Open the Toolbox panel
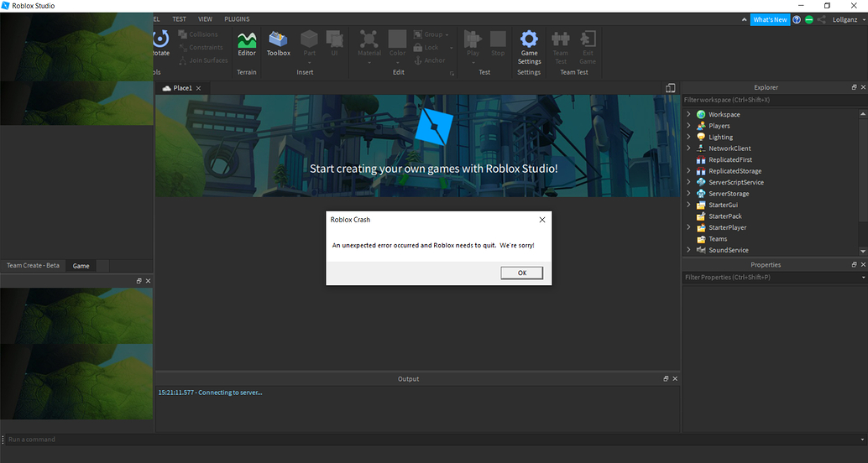The image size is (868, 463). [279, 44]
